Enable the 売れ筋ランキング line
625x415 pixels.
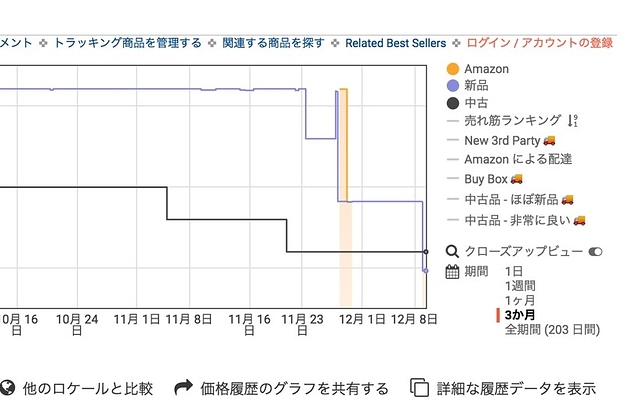[512, 120]
